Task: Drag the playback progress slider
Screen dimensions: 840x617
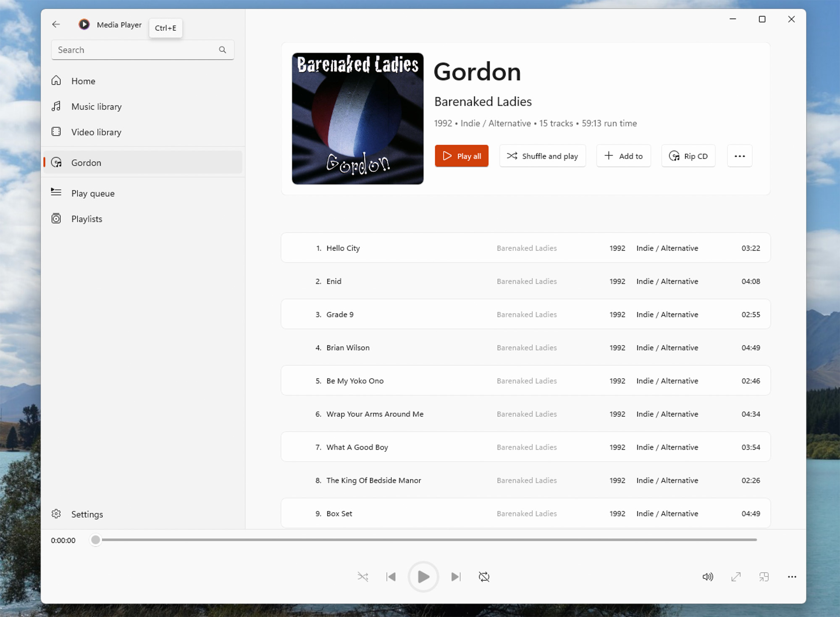Action: (x=94, y=541)
